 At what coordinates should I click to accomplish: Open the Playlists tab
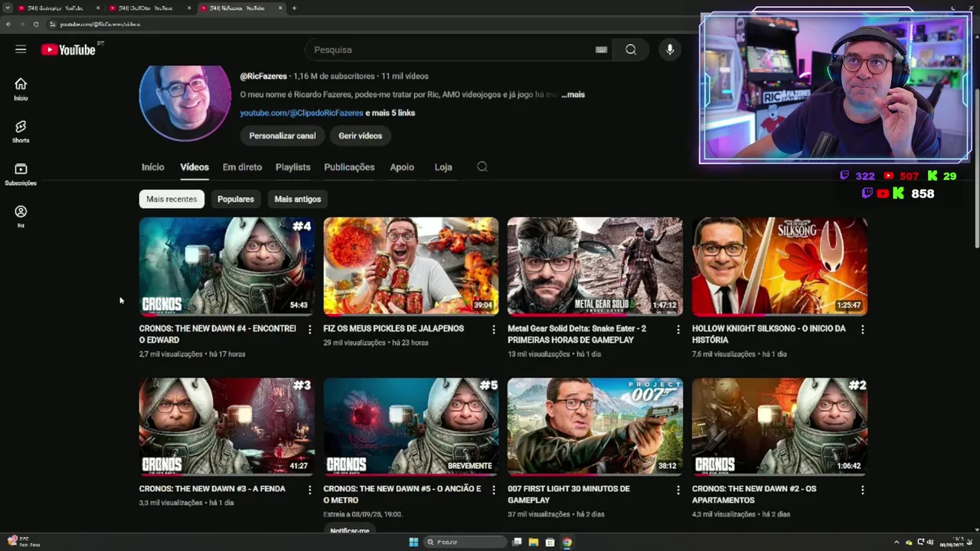coord(293,167)
